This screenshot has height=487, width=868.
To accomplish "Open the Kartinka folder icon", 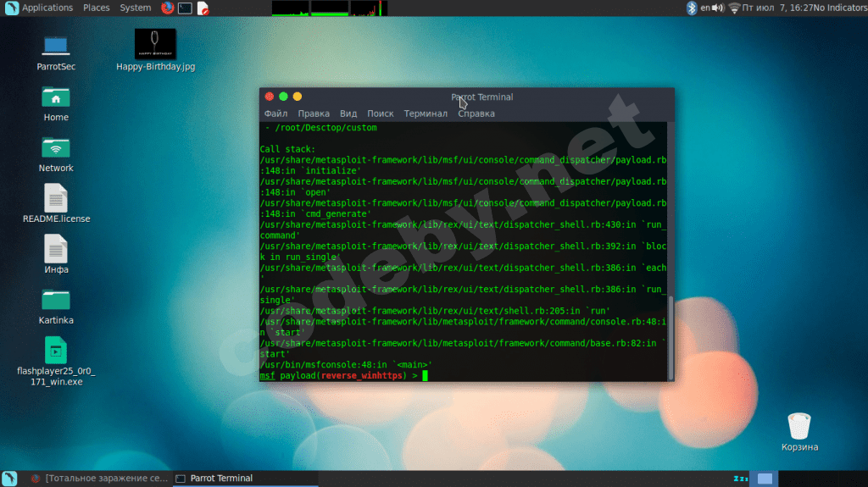I will [56, 301].
